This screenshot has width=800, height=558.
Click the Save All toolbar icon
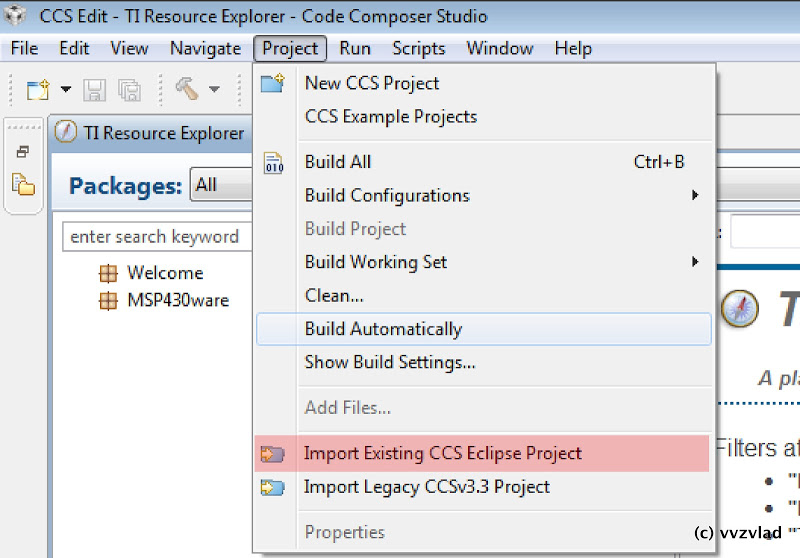(129, 90)
